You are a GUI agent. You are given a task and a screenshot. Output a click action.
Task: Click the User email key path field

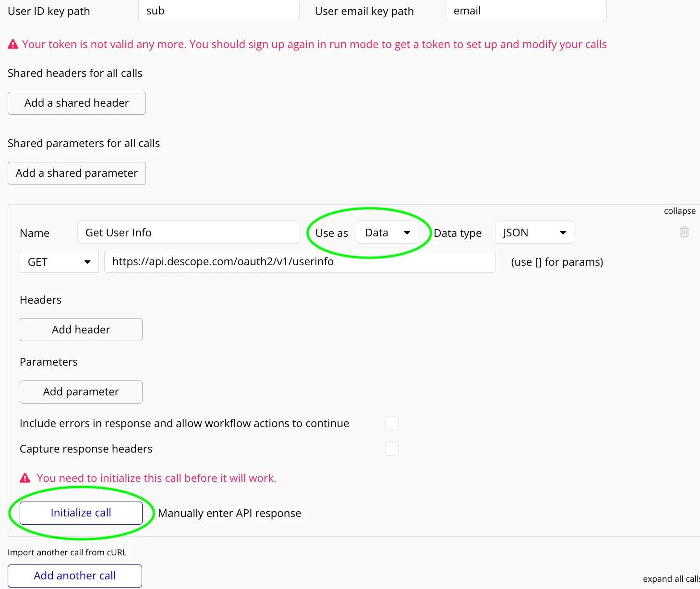pos(525,11)
